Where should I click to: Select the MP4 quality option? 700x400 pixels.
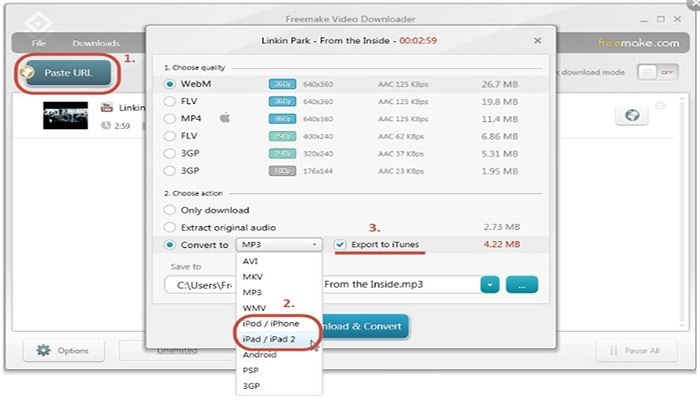(x=170, y=119)
